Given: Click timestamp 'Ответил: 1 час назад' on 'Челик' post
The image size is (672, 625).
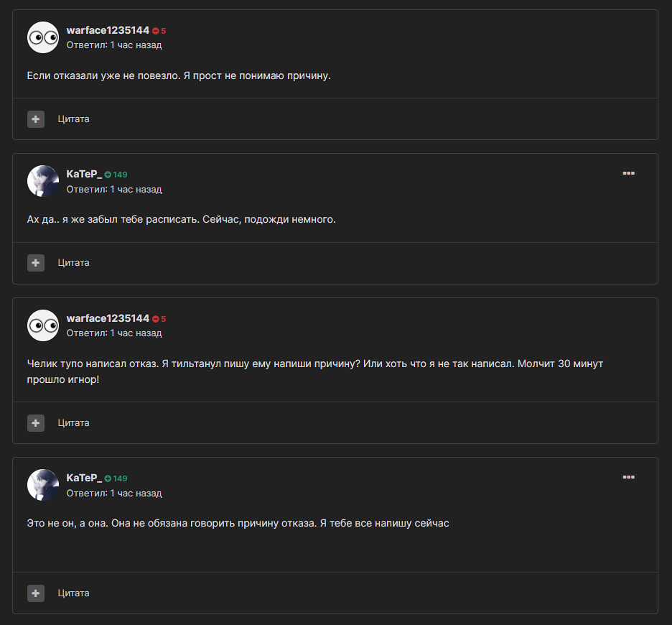Looking at the screenshot, I should coord(114,333).
